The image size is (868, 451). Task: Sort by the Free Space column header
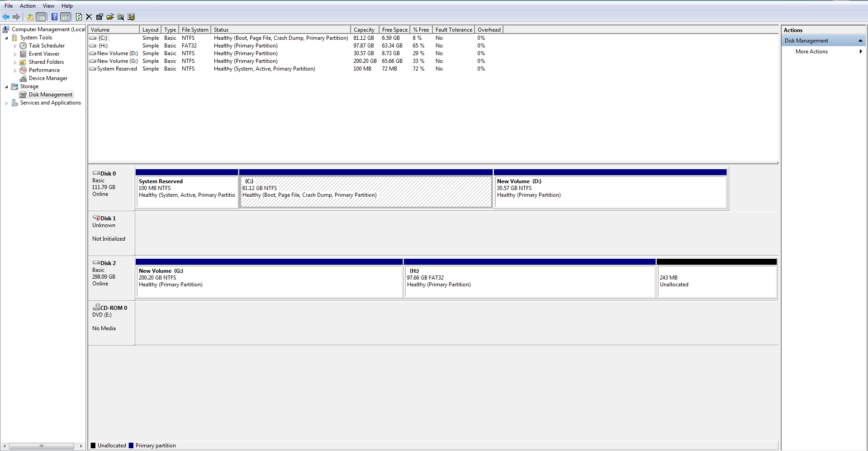[394, 30]
